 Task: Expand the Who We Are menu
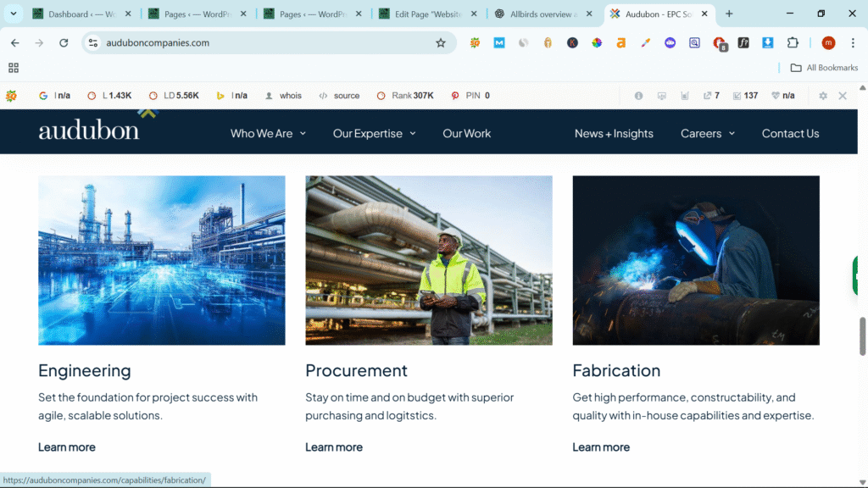point(268,133)
